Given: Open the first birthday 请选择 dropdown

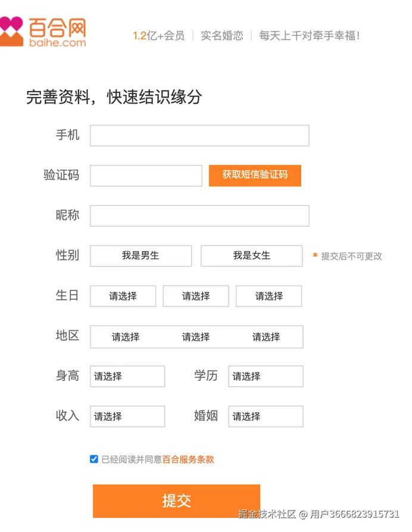Looking at the screenshot, I should (x=123, y=296).
